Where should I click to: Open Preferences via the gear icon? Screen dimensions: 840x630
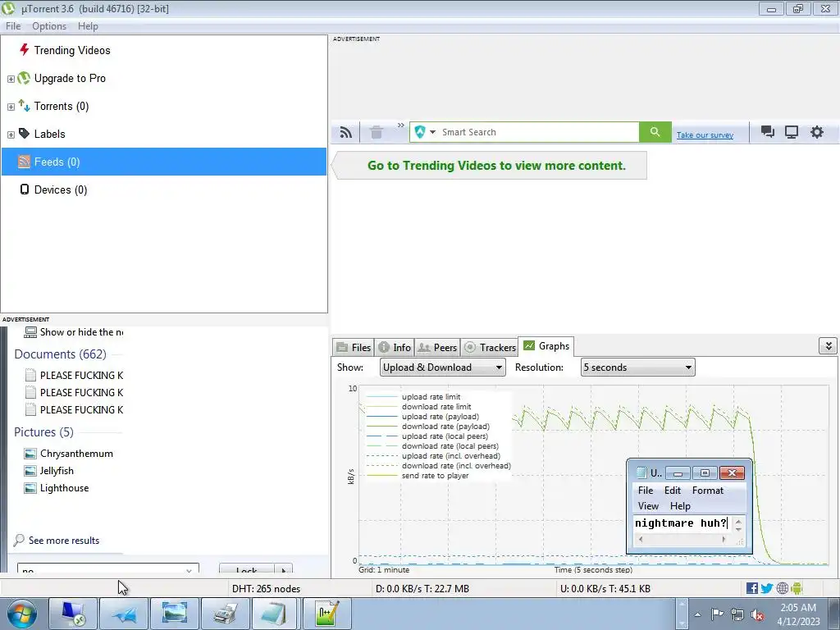[x=816, y=132]
